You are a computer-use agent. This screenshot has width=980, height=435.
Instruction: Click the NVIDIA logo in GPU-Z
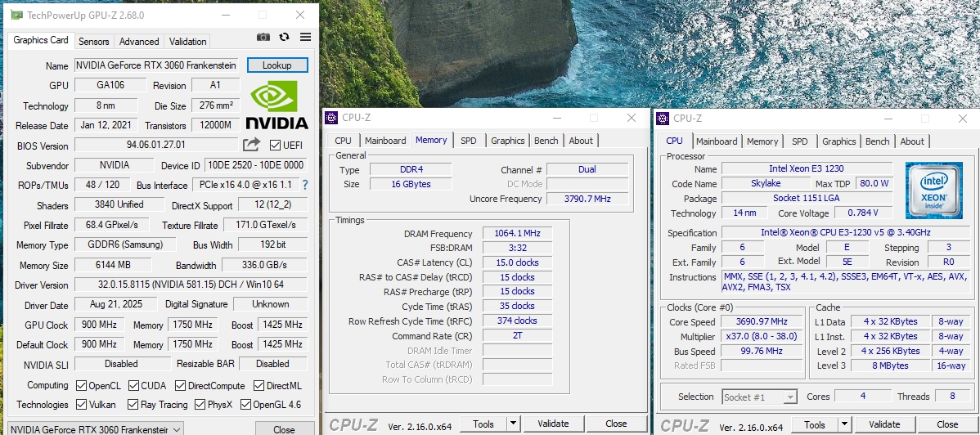click(x=276, y=105)
